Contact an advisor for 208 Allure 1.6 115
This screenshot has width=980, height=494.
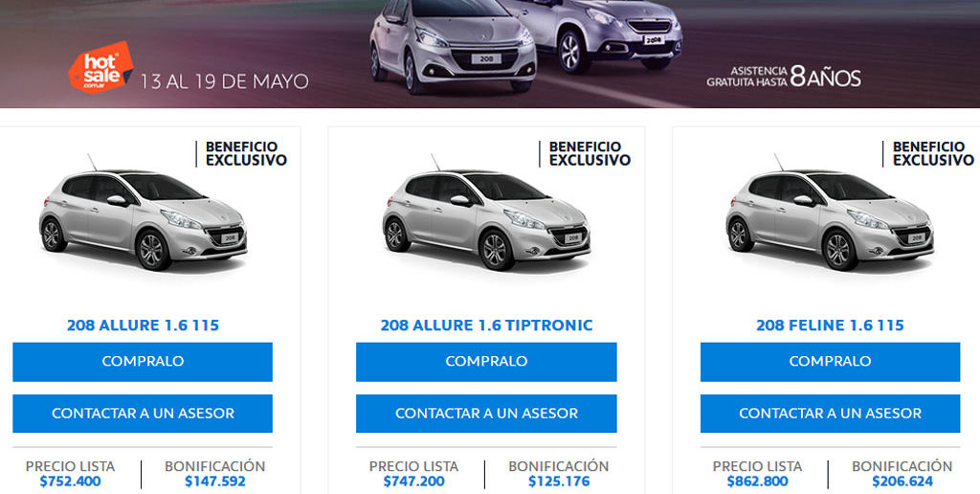143,414
